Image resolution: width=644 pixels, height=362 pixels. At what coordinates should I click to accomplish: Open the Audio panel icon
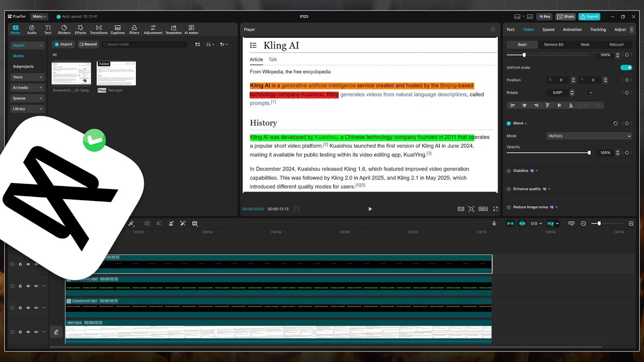pyautogui.click(x=32, y=30)
